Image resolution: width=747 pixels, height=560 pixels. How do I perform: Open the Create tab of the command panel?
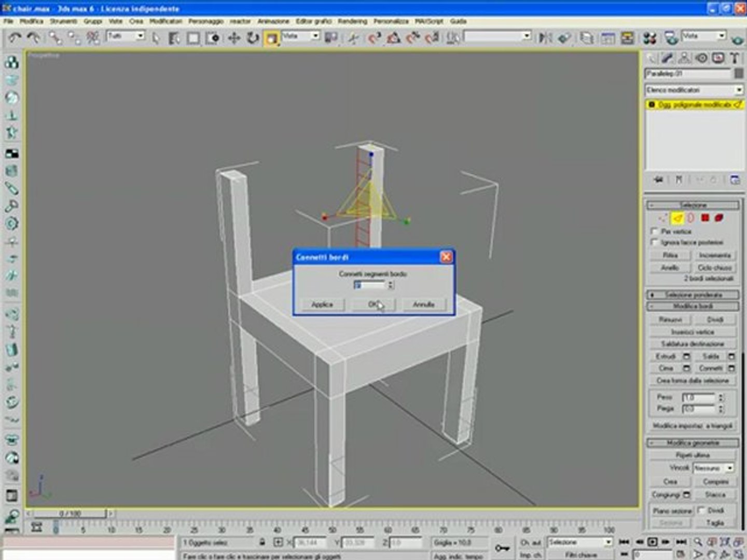pos(652,58)
